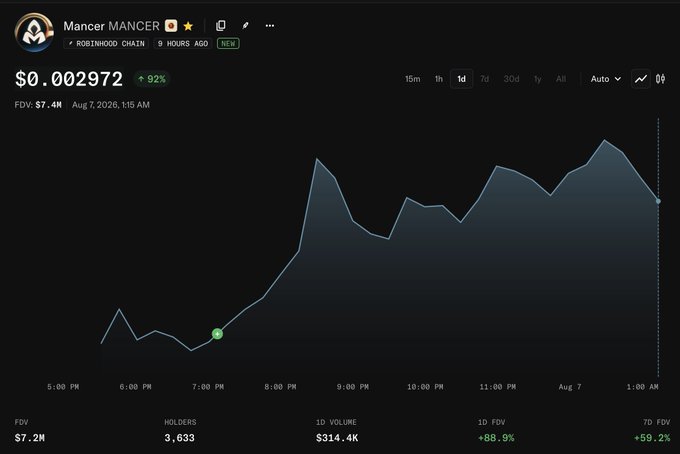Select the 30d timeframe

coord(511,79)
